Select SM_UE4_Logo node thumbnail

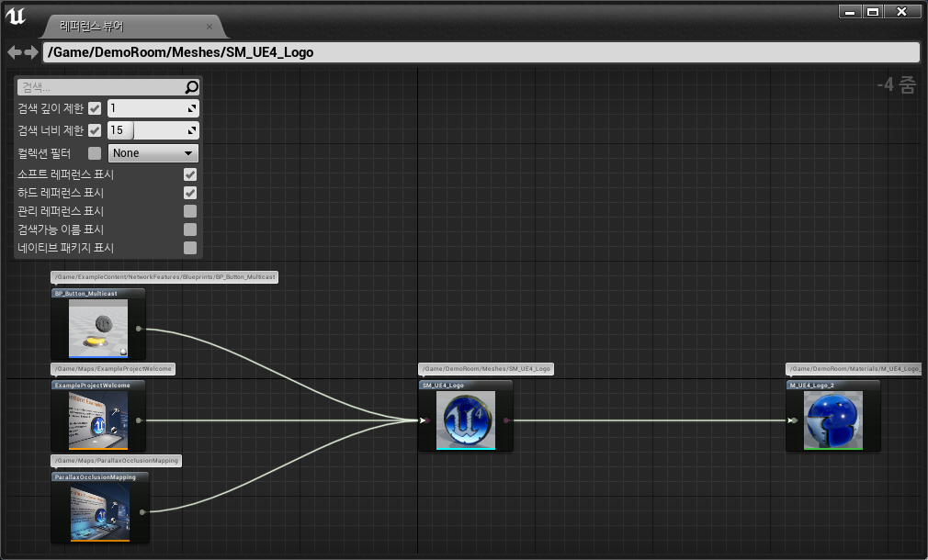point(466,420)
